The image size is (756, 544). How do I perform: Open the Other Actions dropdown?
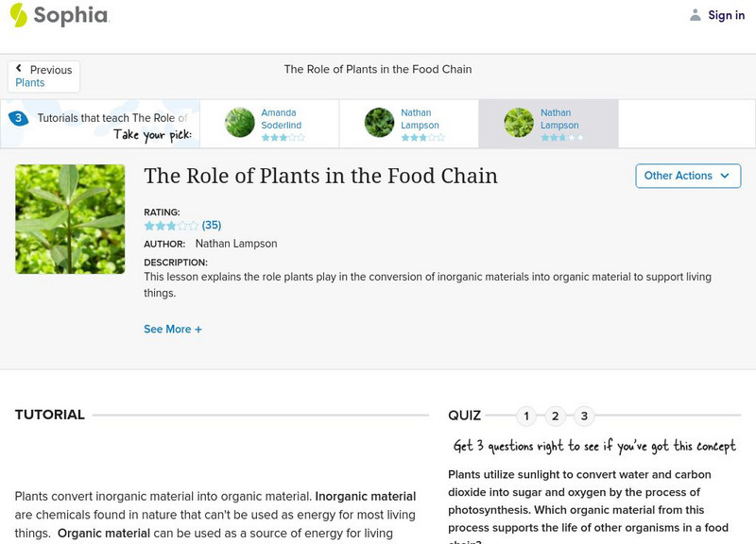point(687,176)
